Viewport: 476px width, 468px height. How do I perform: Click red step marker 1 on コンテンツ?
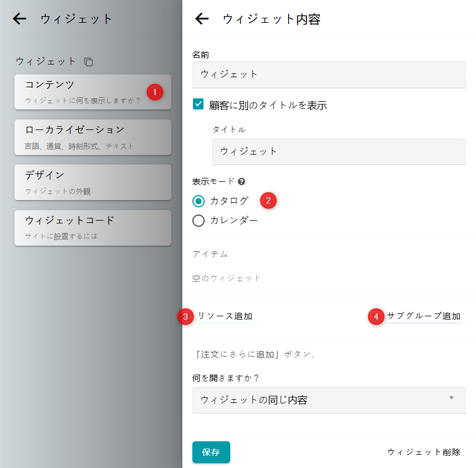pos(155,92)
